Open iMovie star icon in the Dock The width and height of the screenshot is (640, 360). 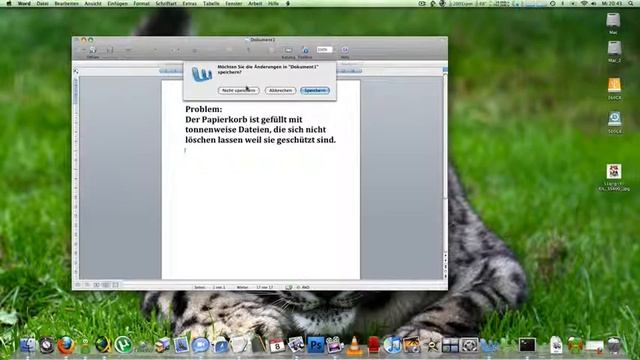(431, 345)
